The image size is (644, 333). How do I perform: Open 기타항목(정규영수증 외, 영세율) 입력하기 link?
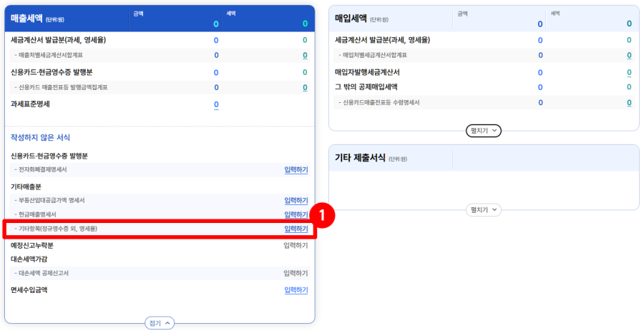[296, 229]
